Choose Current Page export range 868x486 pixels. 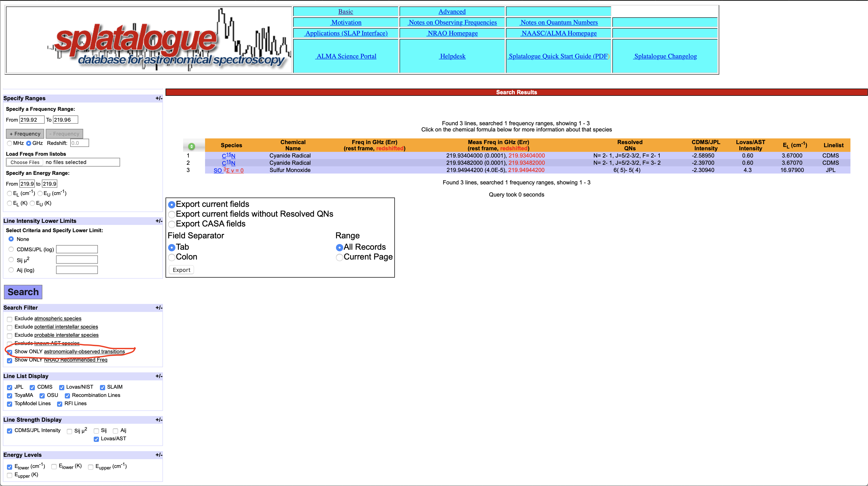tap(339, 257)
